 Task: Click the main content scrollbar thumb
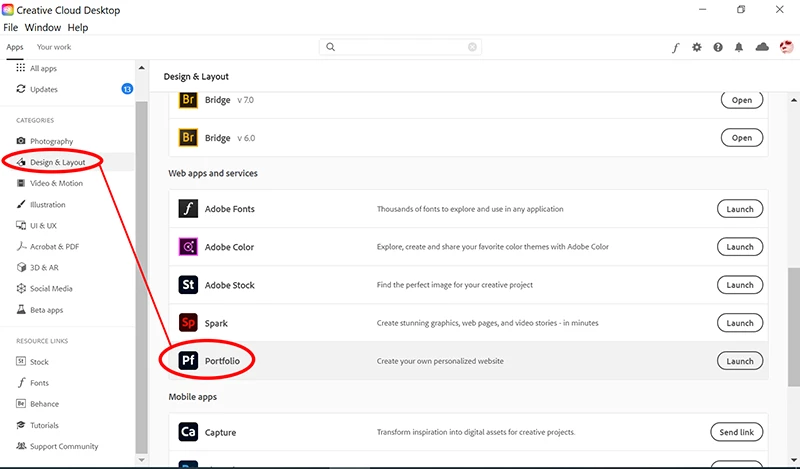[794, 327]
